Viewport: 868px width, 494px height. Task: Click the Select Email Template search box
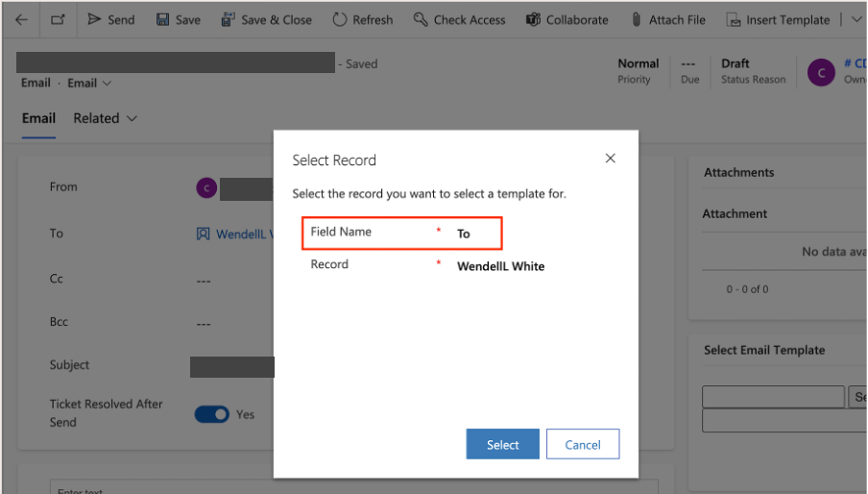pyautogui.click(x=773, y=397)
